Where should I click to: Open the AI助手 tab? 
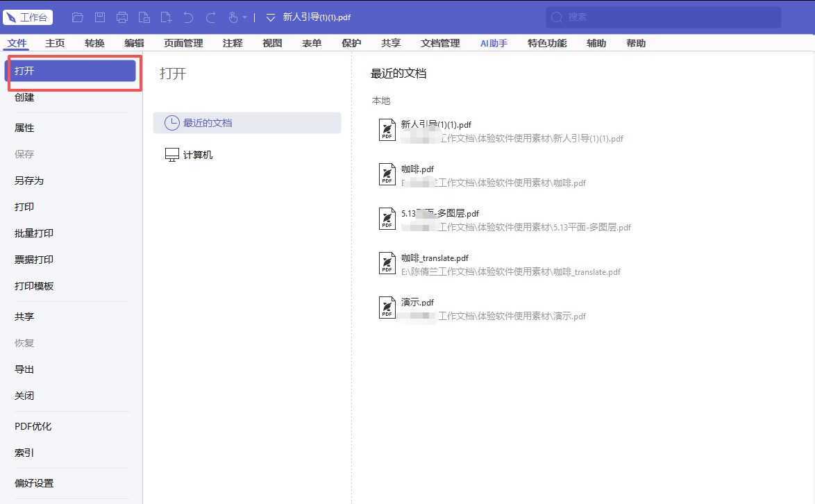pos(494,43)
